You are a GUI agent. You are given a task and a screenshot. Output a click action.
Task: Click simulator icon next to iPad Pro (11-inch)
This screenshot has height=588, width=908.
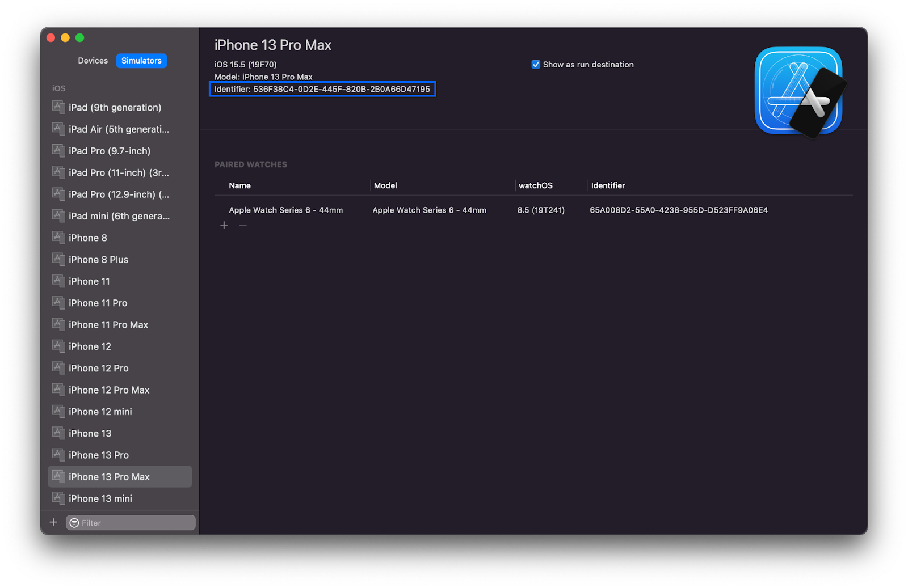(58, 172)
